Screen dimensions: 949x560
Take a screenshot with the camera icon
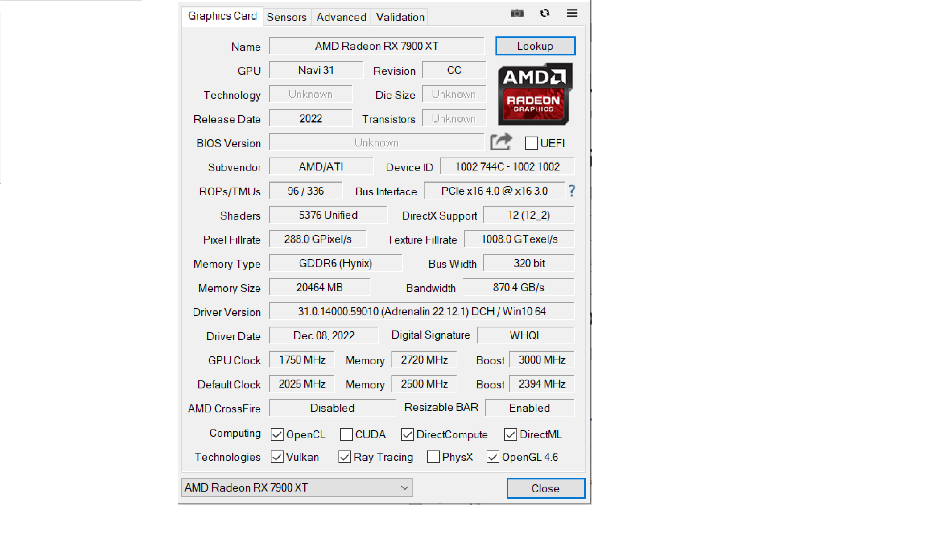click(x=517, y=13)
